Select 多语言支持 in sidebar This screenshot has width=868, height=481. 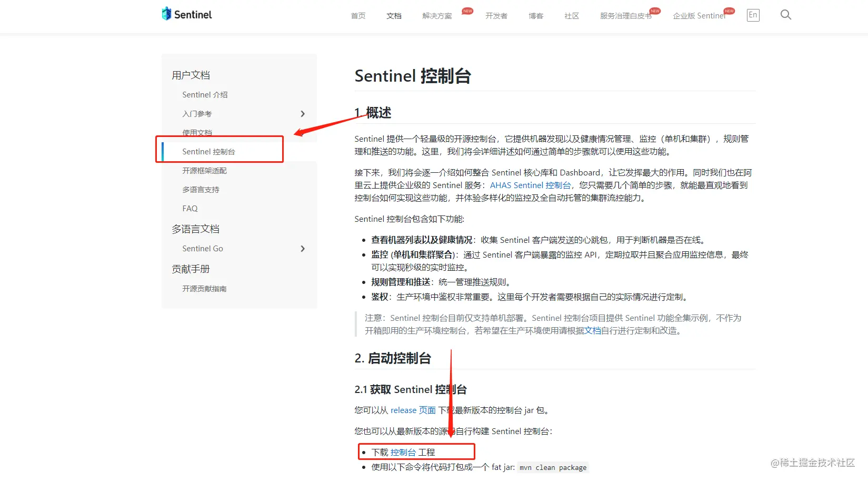click(201, 190)
